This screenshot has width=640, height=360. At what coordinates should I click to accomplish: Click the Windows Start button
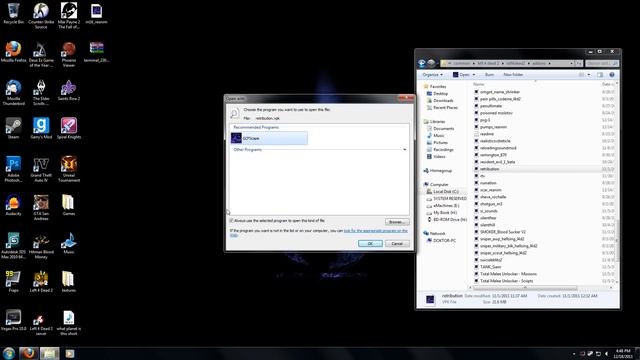pos(8,353)
